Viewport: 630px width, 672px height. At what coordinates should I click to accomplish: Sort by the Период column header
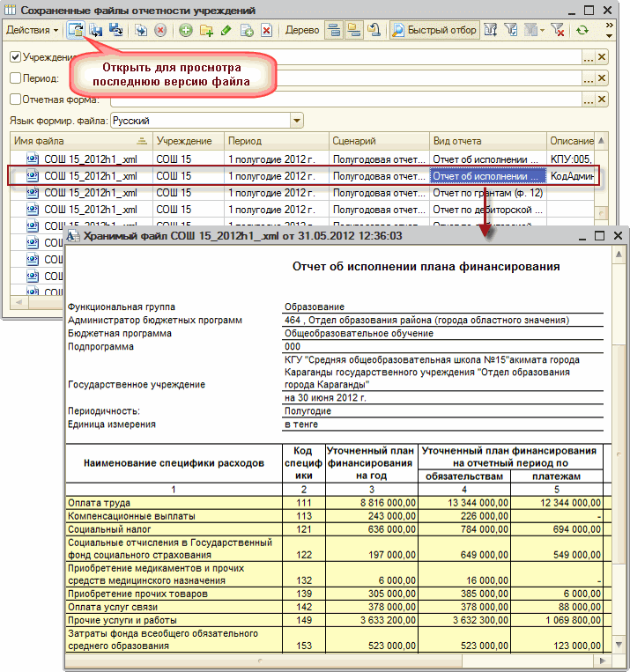pyautogui.click(x=275, y=141)
